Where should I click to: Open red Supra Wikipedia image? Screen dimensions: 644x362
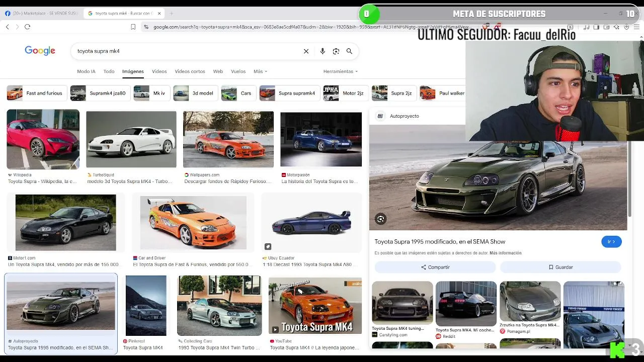43,139
